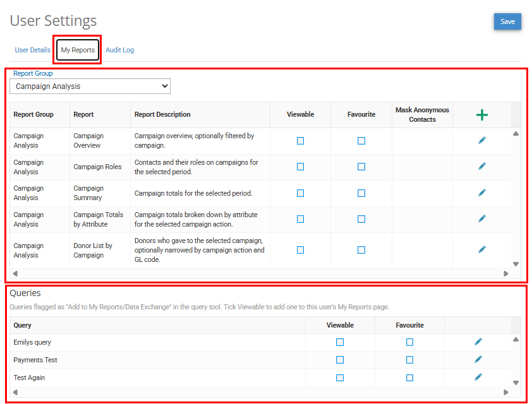The image size is (532, 404).
Task: Edit the Donor List by Campaign row
Action: pyautogui.click(x=482, y=249)
